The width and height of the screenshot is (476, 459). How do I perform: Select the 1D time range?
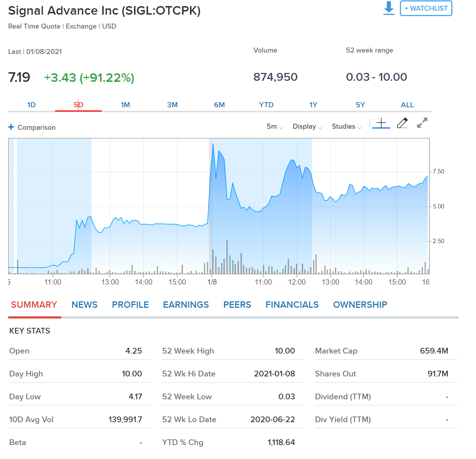click(31, 105)
